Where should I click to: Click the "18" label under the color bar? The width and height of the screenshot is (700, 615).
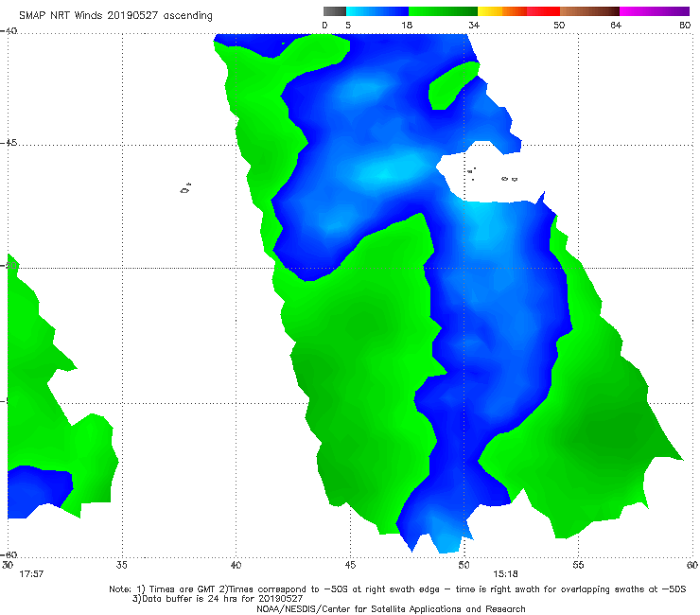click(407, 25)
